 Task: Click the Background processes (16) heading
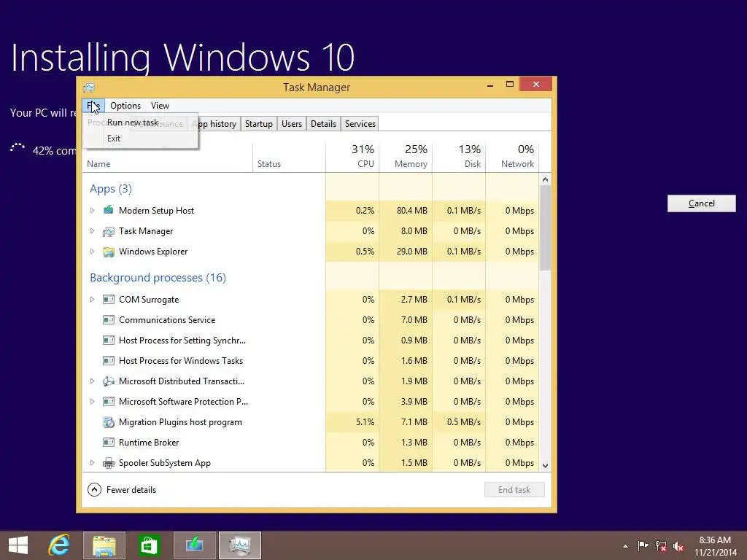click(158, 278)
